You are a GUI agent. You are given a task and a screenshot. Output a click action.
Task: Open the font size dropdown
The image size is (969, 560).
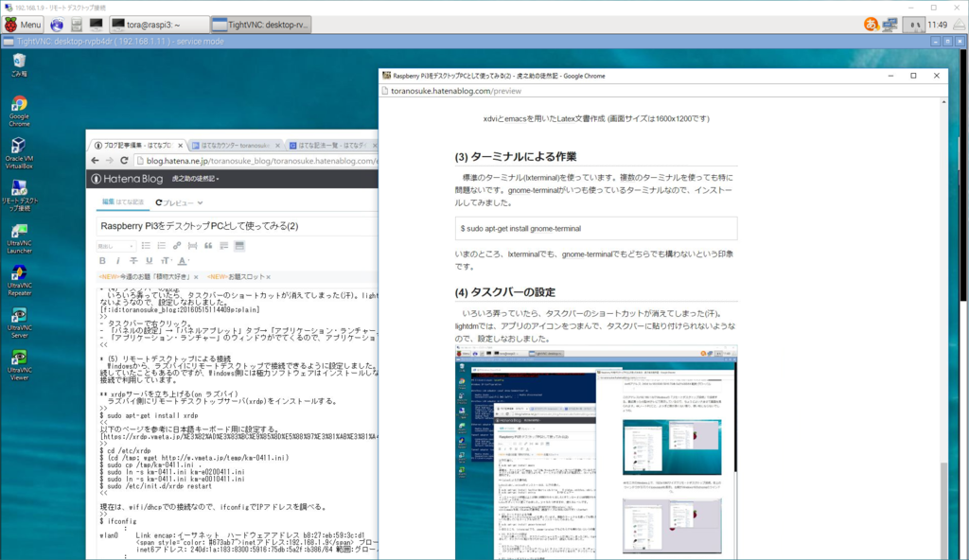pos(166,261)
